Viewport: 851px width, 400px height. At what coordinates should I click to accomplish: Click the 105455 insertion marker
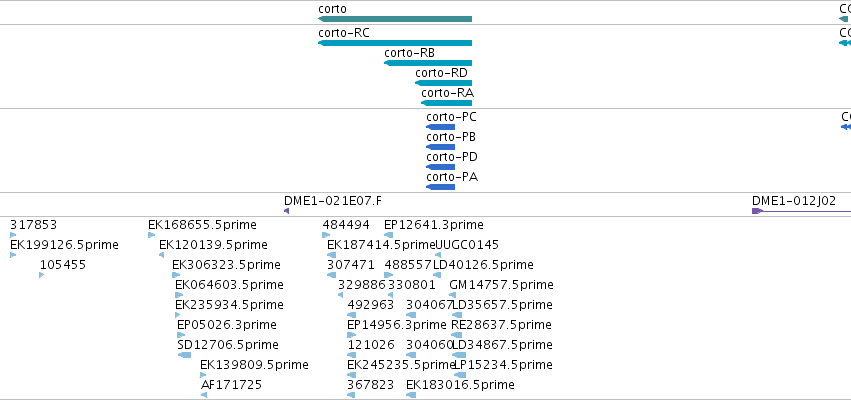pyautogui.click(x=42, y=275)
